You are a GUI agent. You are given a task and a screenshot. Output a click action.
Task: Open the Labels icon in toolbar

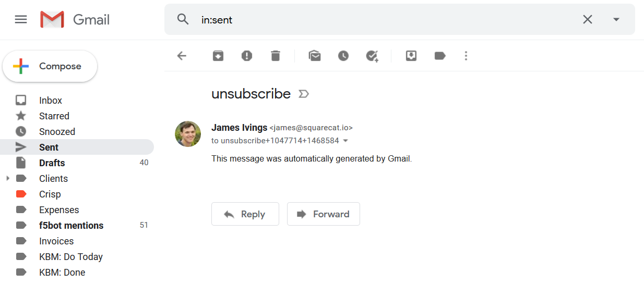440,56
